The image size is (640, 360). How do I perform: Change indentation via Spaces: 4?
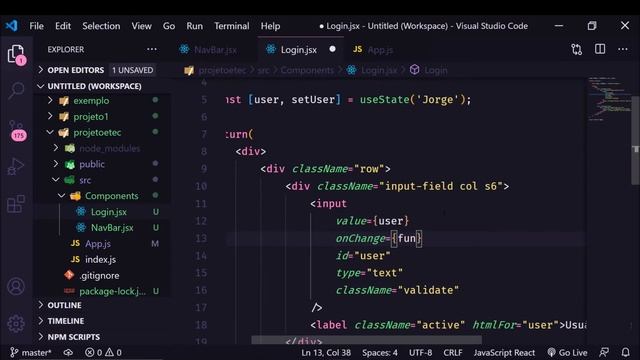[380, 352]
